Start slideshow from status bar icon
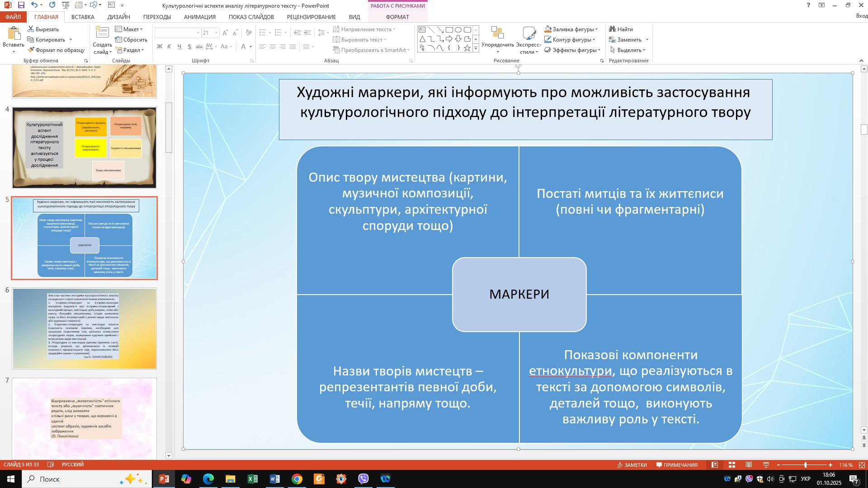 (766, 465)
